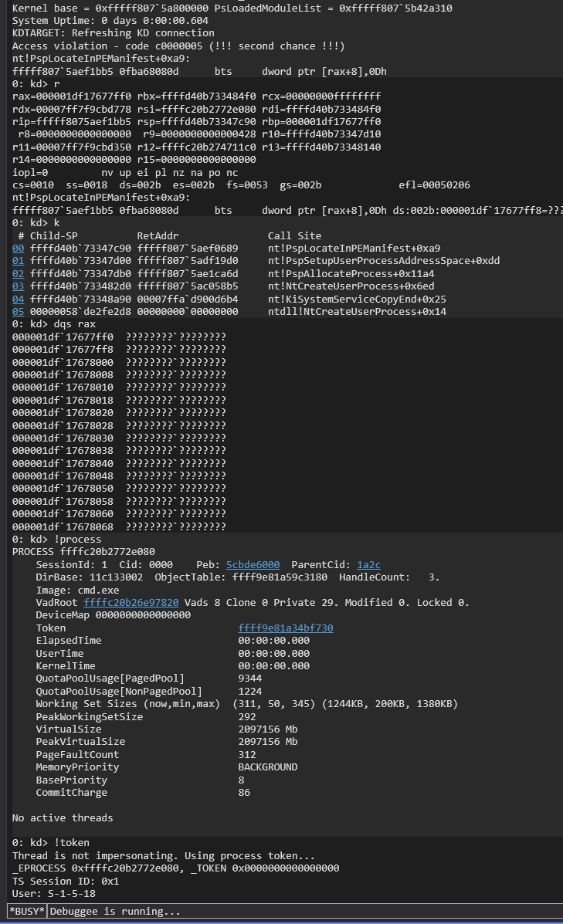Click 'No active threads' text
This screenshot has width=563, height=924.
pos(63,818)
